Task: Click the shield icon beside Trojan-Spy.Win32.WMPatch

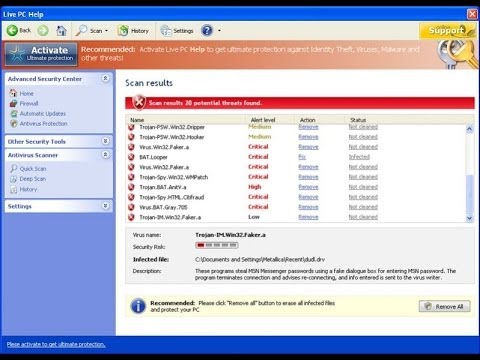Action: pos(131,177)
